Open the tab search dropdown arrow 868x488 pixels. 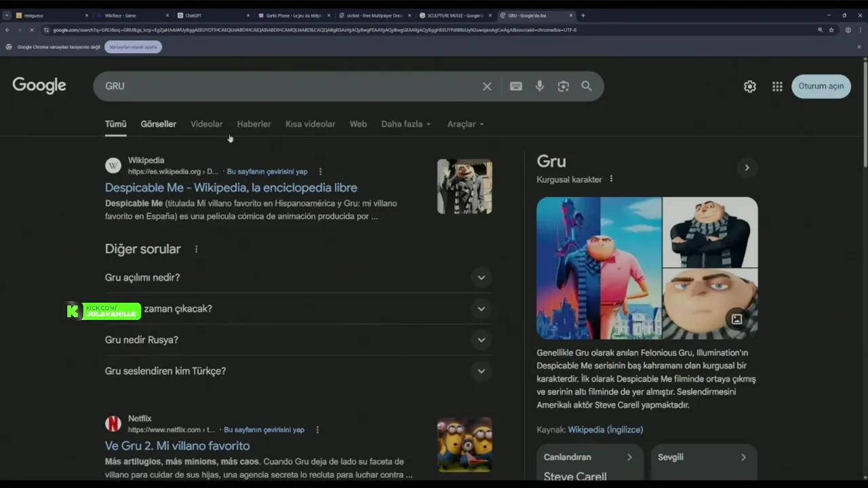click(6, 15)
